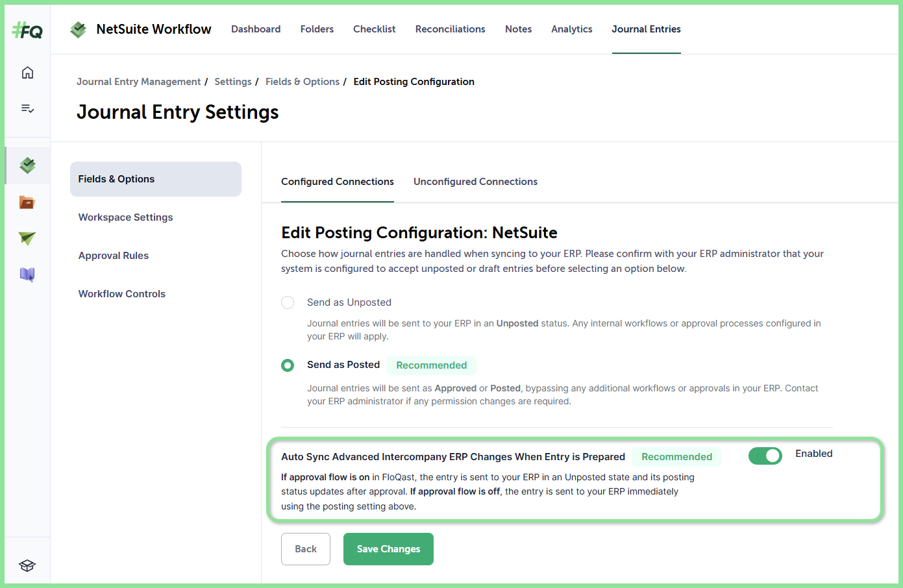Image resolution: width=903 pixels, height=588 pixels.
Task: Click the Settings breadcrumb link
Action: point(233,82)
